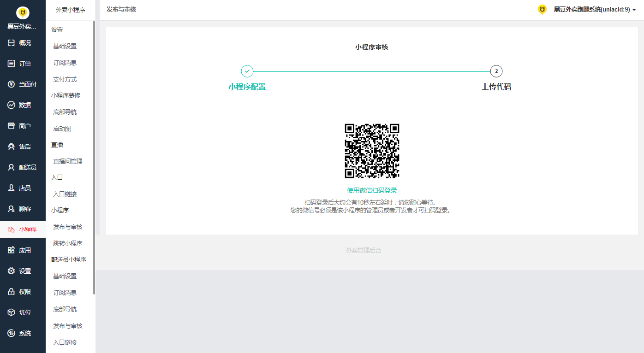The width and height of the screenshot is (644, 353).
Task: Click the 小程序装修 section header
Action: (x=66, y=95)
